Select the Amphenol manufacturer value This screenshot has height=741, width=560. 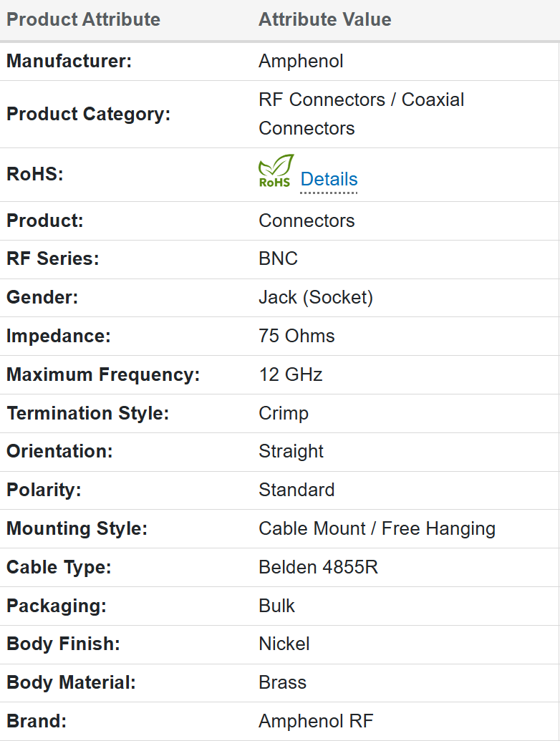[x=301, y=62]
